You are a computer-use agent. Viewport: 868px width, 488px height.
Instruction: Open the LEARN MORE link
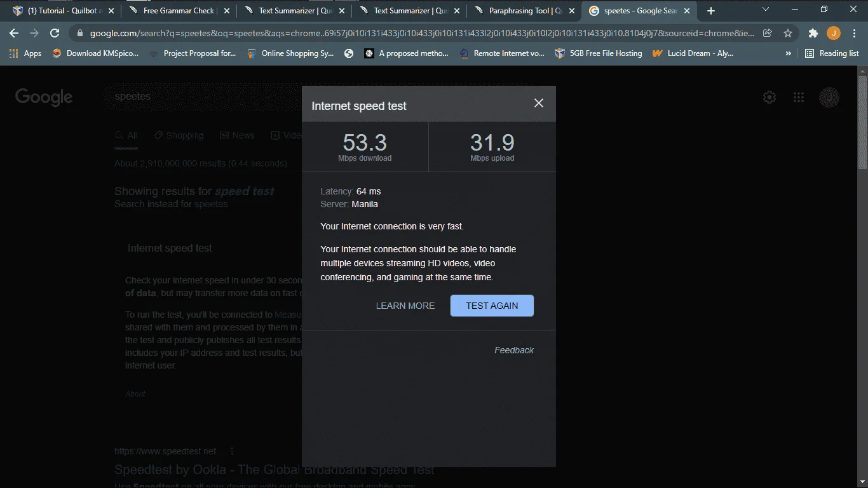tap(405, 306)
